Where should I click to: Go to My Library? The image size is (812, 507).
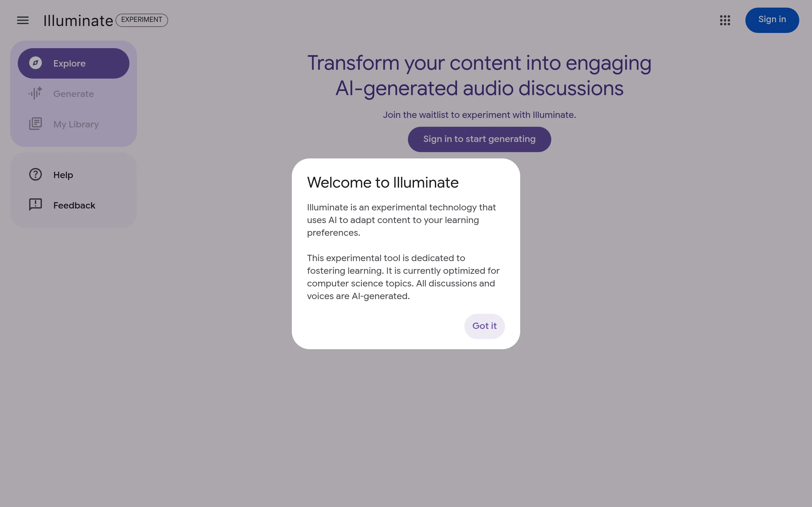76,124
